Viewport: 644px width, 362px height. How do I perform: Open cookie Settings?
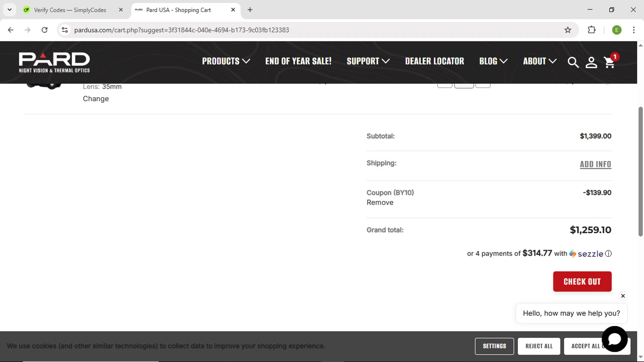click(494, 346)
